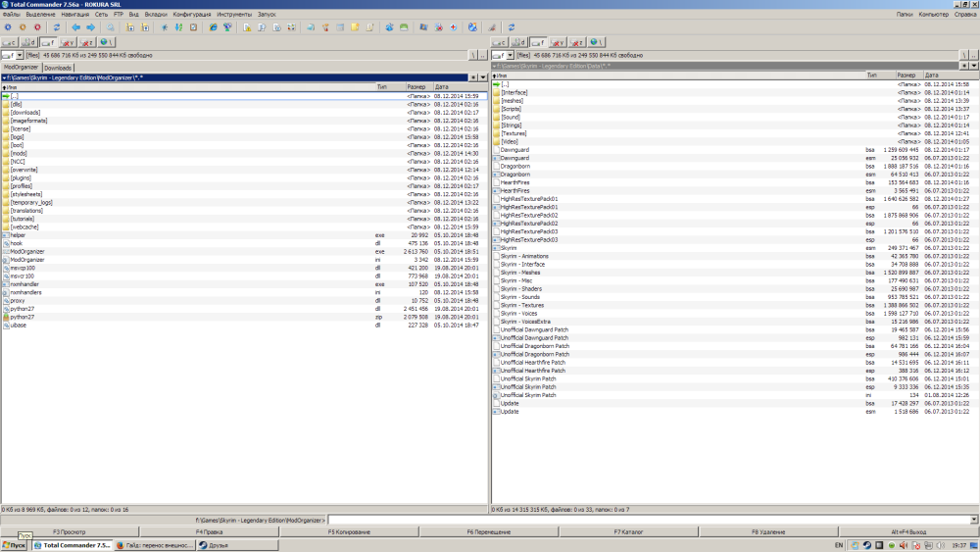Screen dimensions: 980x552
Task: Click F5 Копирование button
Action: tap(350, 532)
